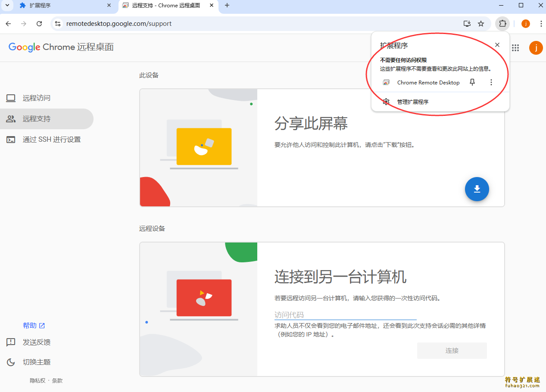
Task: Open the 隐私权 link
Action: [37, 381]
